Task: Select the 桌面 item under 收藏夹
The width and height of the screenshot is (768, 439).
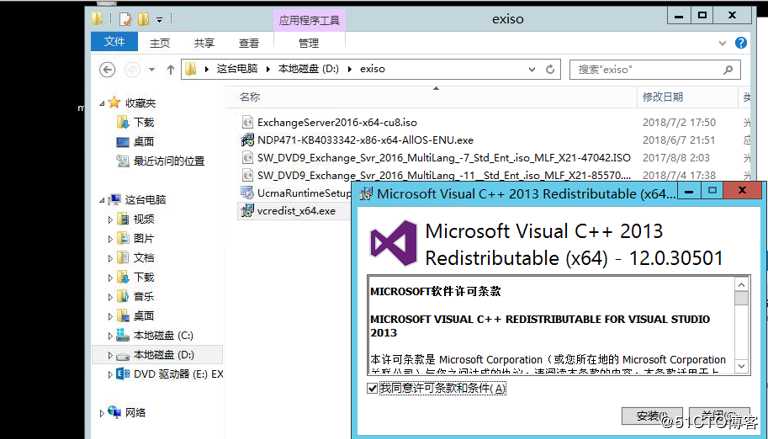Action: coord(144,142)
